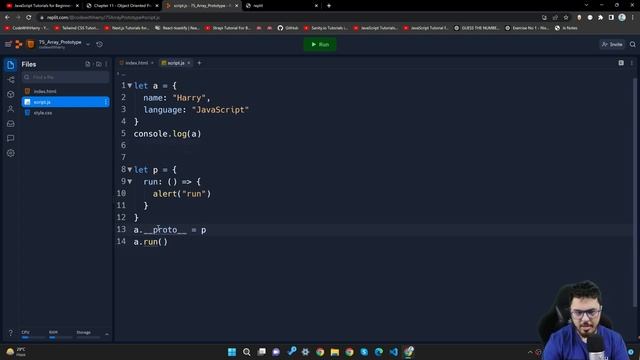Select script.js in the file tree
640x360 pixels.
[x=66, y=102]
